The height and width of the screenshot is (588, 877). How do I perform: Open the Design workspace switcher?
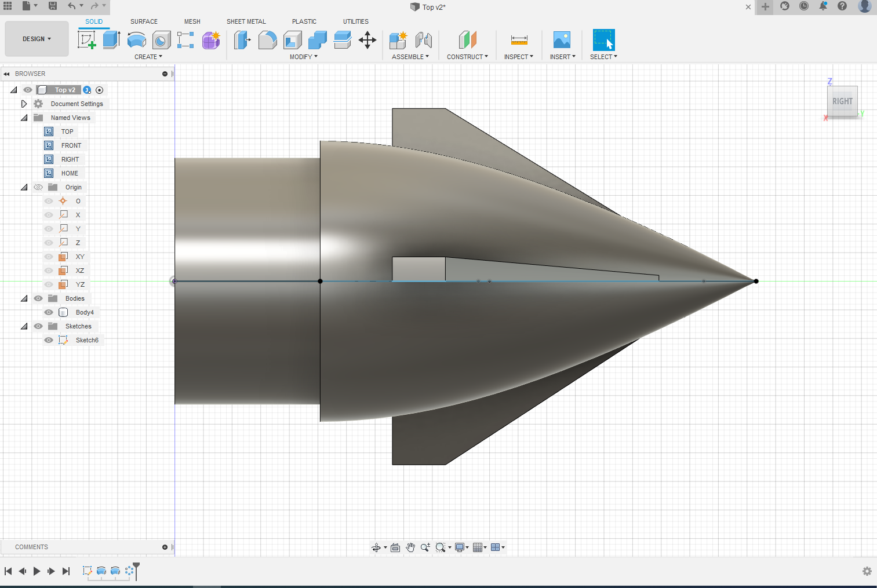tap(36, 39)
